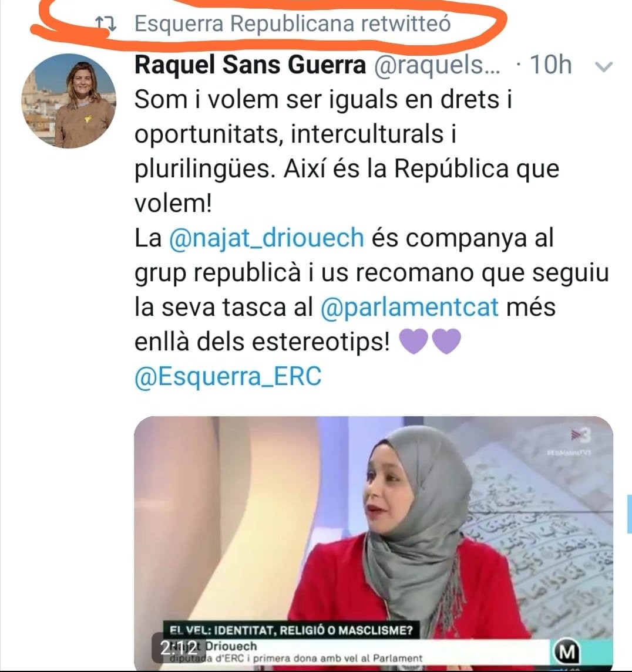The image size is (632, 672).
Task: Open Raquel Sans Guerra's profile picture
Action: pyautogui.click(x=69, y=101)
